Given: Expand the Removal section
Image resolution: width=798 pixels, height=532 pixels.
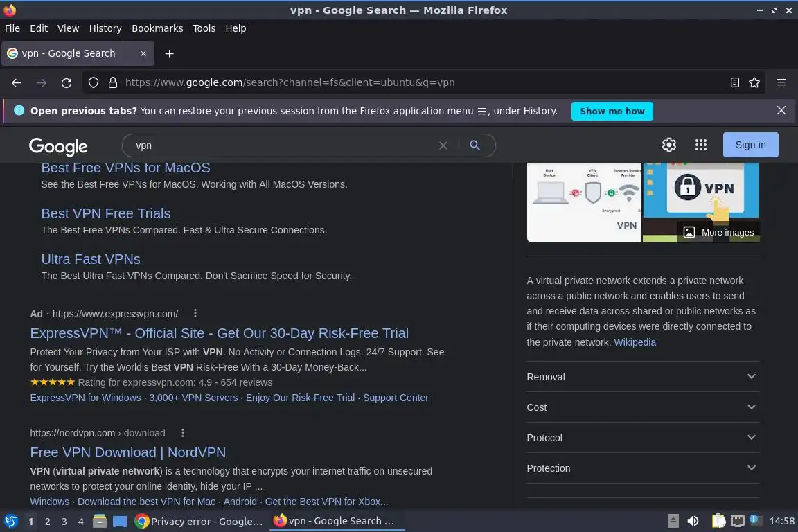Looking at the screenshot, I should [x=643, y=377].
